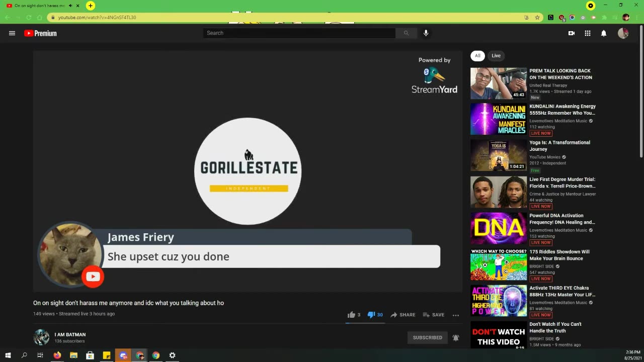Click the video title text below player
This screenshot has height=362, width=644.
point(128,303)
